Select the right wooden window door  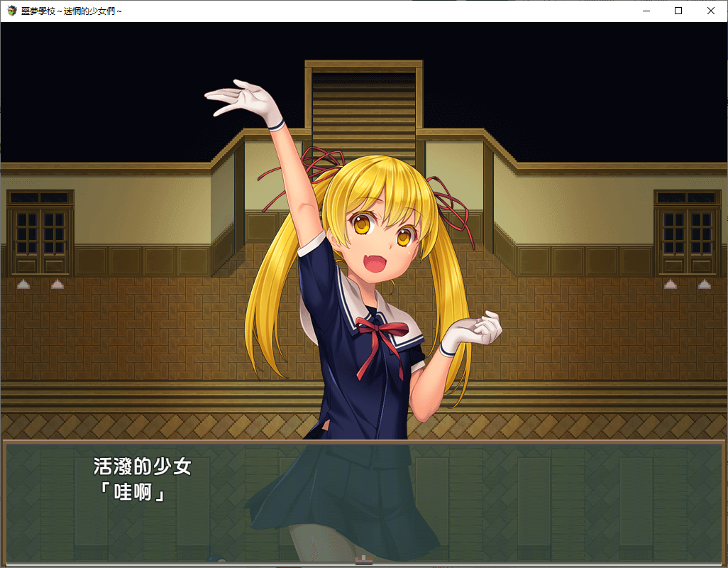(x=687, y=232)
